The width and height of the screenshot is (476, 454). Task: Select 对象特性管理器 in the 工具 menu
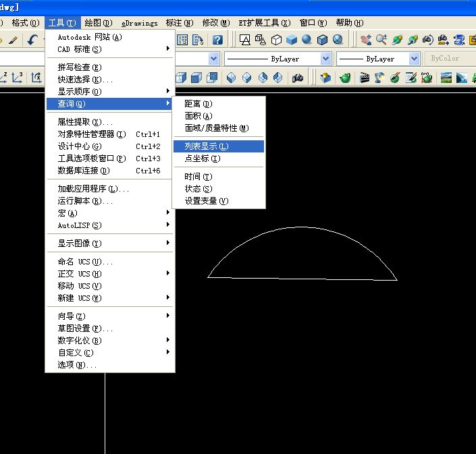(109, 134)
